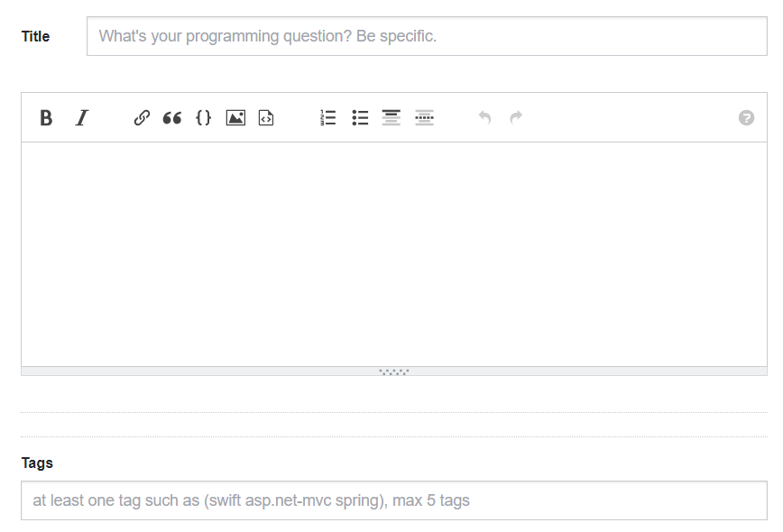
Task: Toggle bold formatting in the editor
Action: point(46,118)
